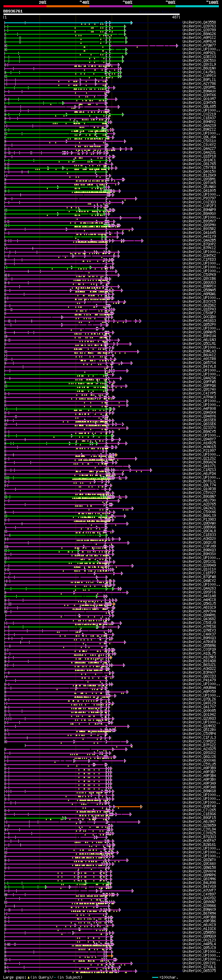This screenshot has height=980, width=222.
Task: Click hit label UniRef100_Q3EC03
Action: (199, 57)
